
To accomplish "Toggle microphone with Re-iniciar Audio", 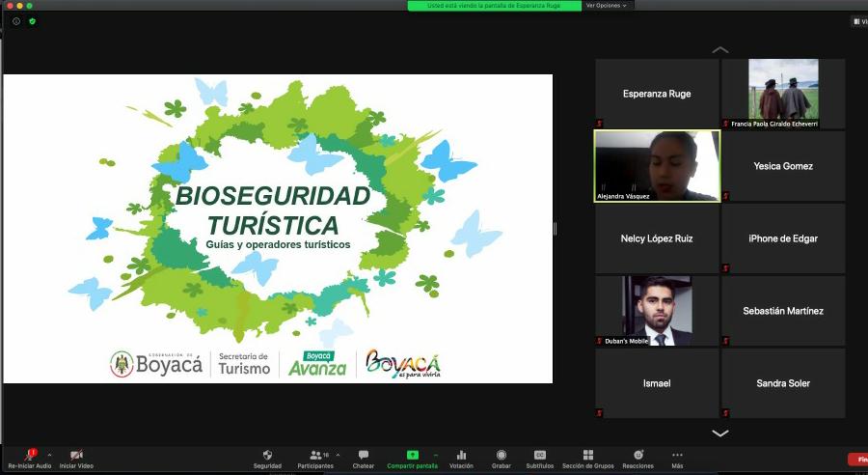I will [x=30, y=455].
